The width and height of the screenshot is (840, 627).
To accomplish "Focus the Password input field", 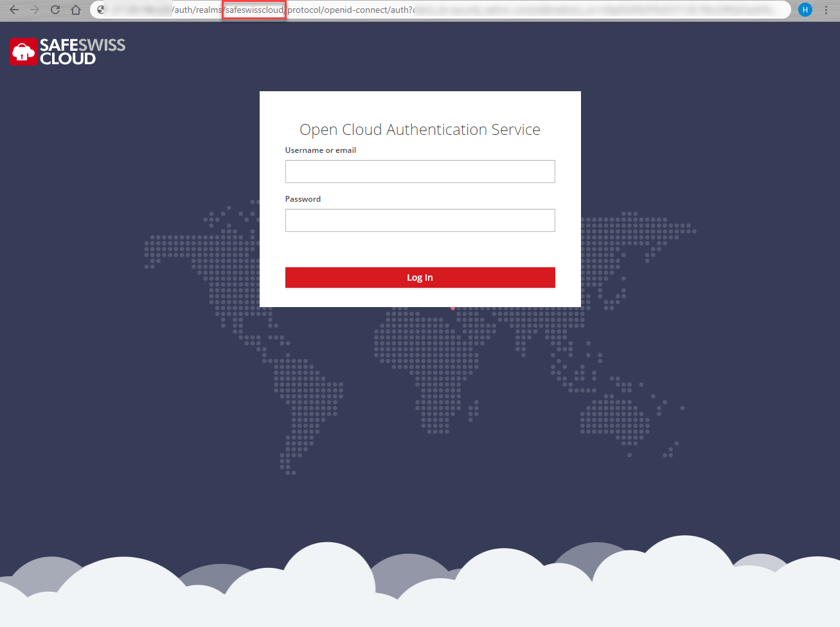I will [420, 220].
